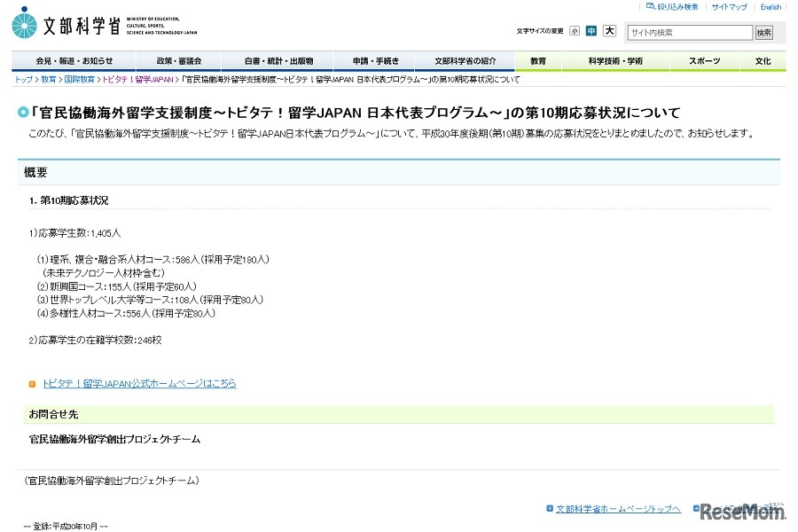This screenshot has width=798, height=532.
Task: Go to 国際教育 in breadcrumb
Action: 80,80
